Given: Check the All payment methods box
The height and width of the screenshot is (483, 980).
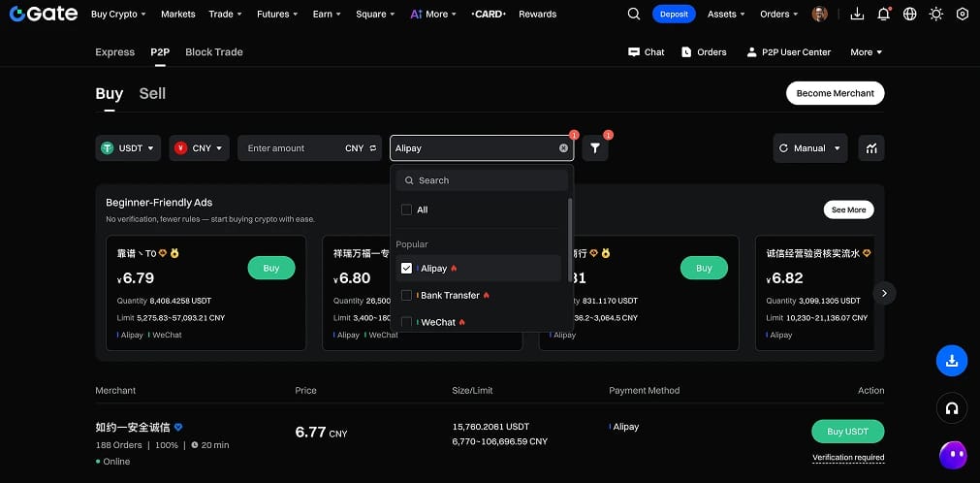Looking at the screenshot, I should [406, 209].
